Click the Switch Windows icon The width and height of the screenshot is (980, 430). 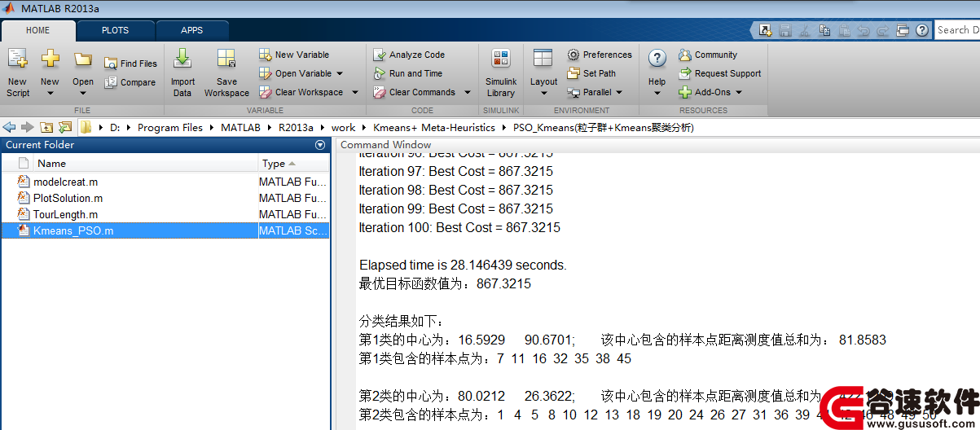tap(903, 30)
